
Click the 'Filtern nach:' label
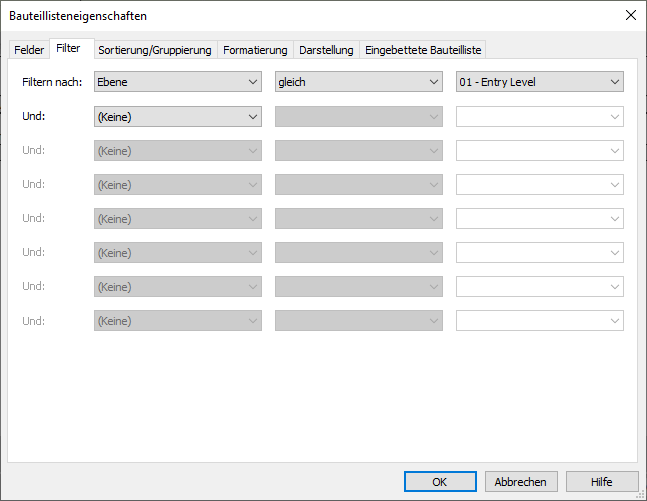tap(52, 82)
